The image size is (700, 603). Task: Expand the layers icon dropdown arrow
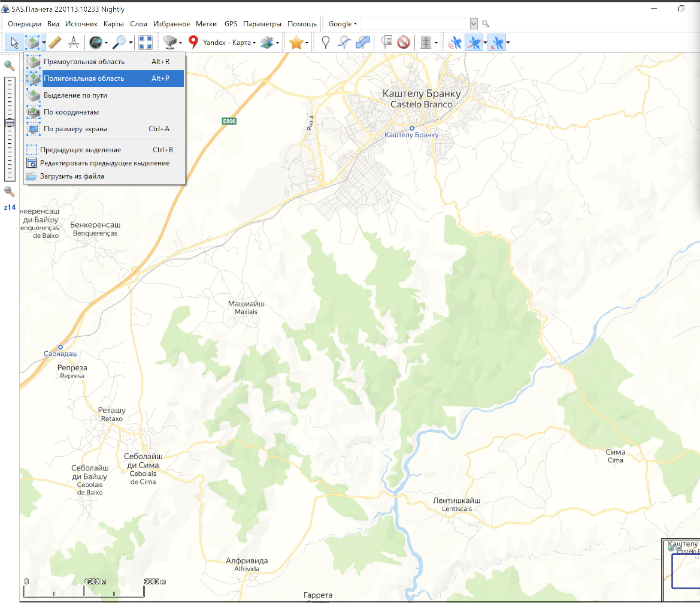tap(277, 43)
